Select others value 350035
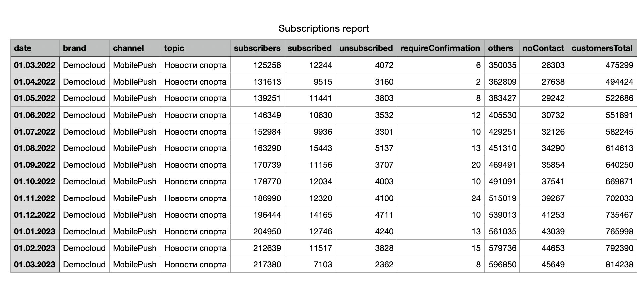 point(503,65)
